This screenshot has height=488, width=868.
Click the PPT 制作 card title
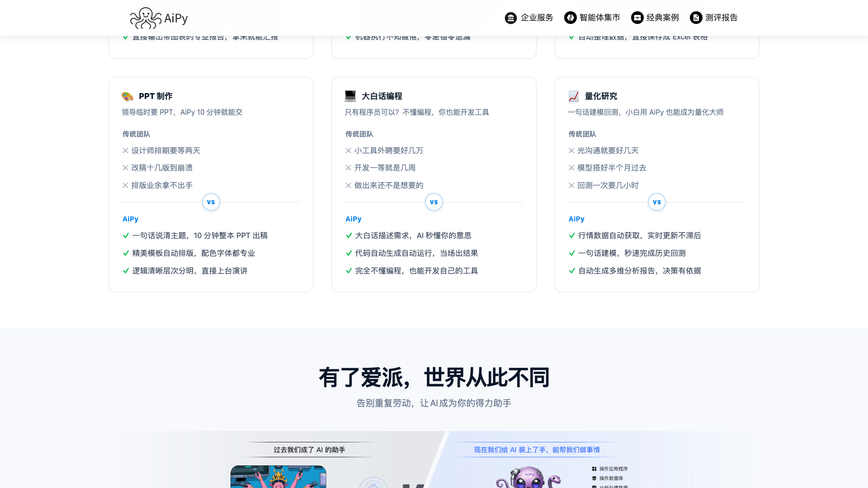click(x=156, y=96)
